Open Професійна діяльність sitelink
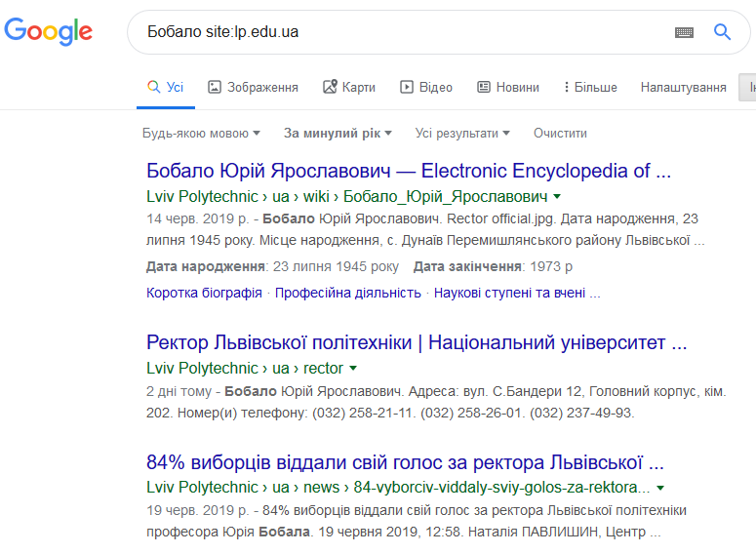Image resolution: width=756 pixels, height=554 pixels. pos(347,293)
